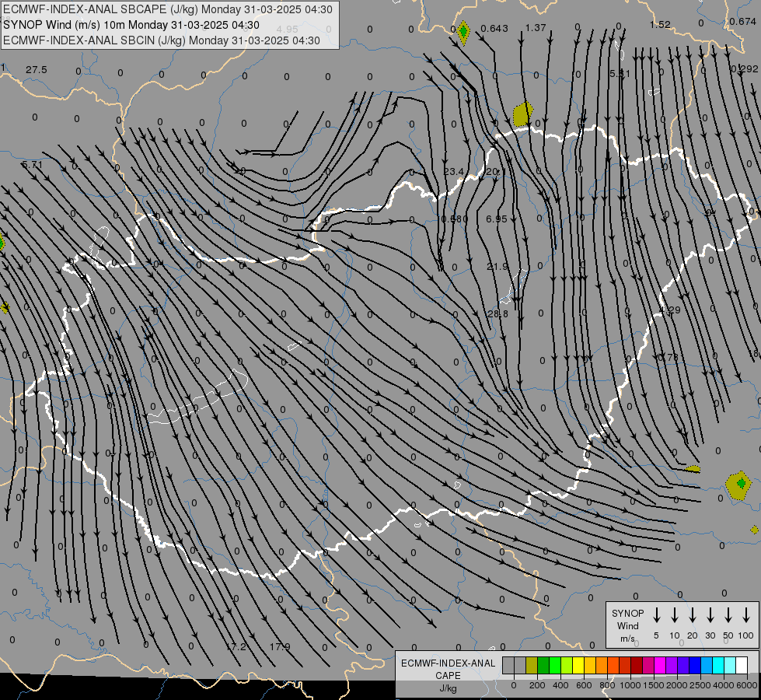
Task: Click the 0.643 value at the top
Action: tap(494, 29)
